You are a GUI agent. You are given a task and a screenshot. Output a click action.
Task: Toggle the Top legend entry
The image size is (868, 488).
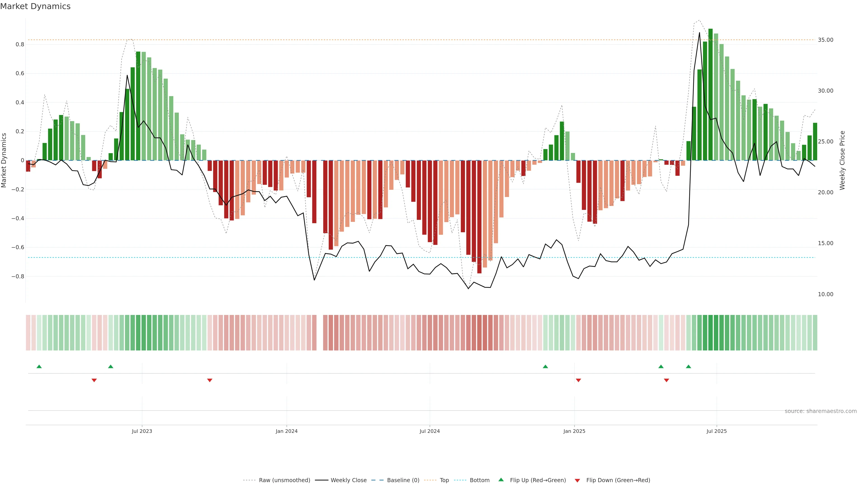point(444,480)
